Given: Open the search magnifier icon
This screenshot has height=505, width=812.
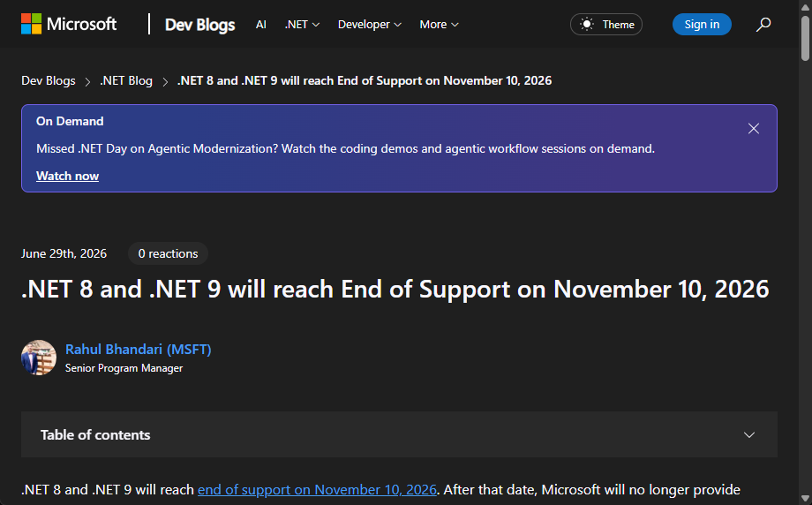Looking at the screenshot, I should tap(763, 25).
